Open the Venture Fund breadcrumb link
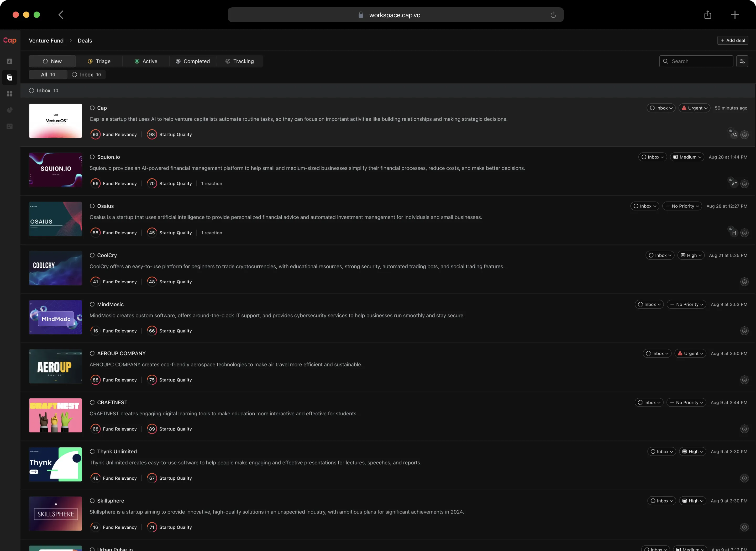The height and width of the screenshot is (551, 756). (x=46, y=41)
